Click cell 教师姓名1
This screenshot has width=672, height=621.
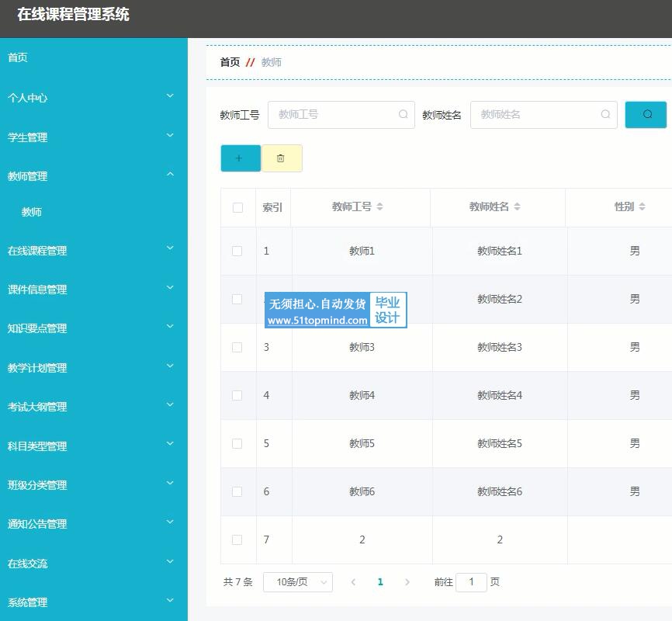pyautogui.click(x=500, y=251)
